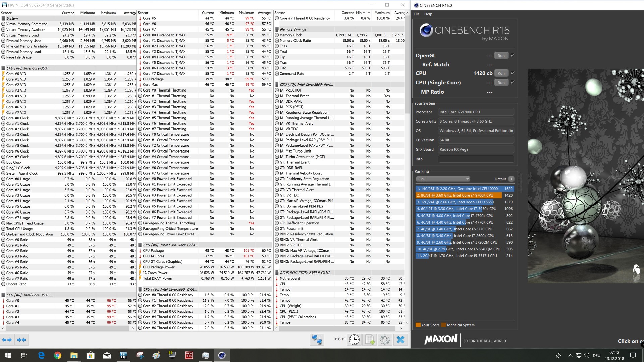Screen dimensions: 644x362
Task: Toggle the CPU Single Core test checkbox
Action: [x=513, y=82]
